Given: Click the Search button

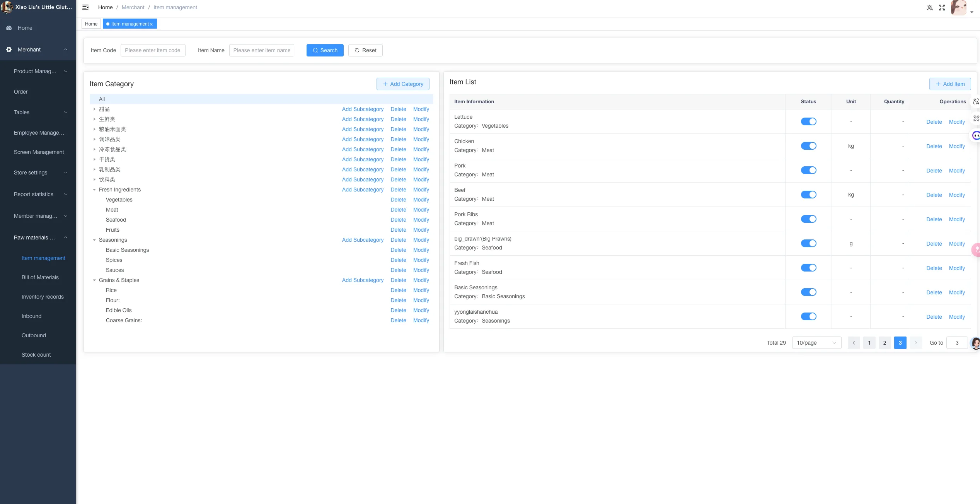Looking at the screenshot, I should (325, 50).
